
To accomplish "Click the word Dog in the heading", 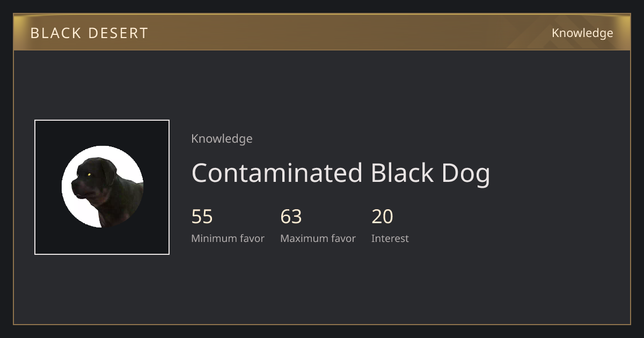I will pos(466,174).
